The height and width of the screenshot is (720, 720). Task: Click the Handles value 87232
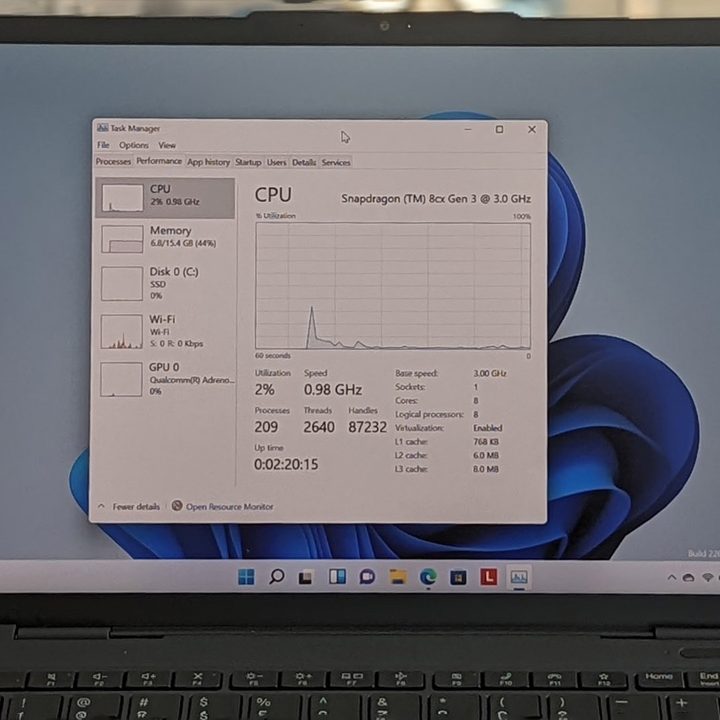tap(367, 427)
